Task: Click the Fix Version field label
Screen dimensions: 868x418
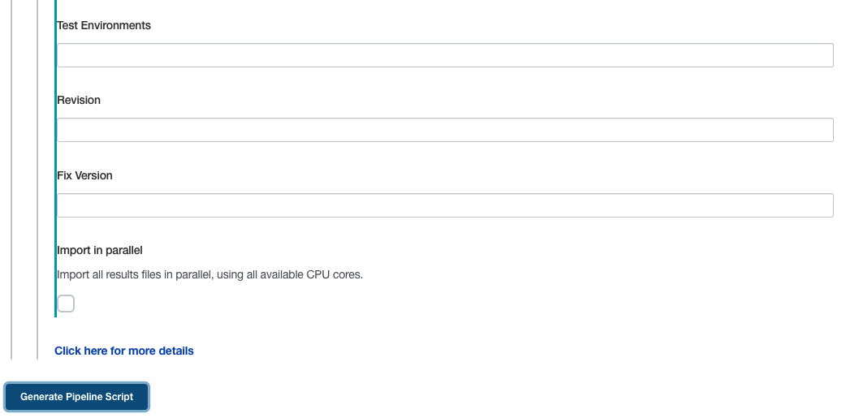Action: 84,175
